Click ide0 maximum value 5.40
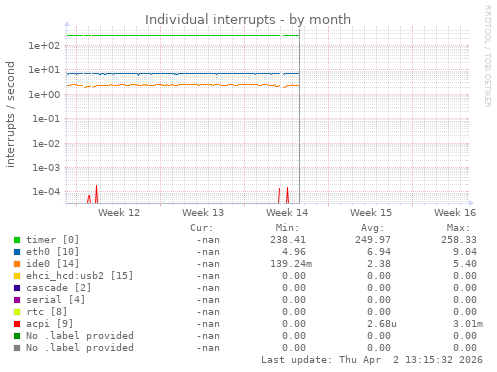 465,264
